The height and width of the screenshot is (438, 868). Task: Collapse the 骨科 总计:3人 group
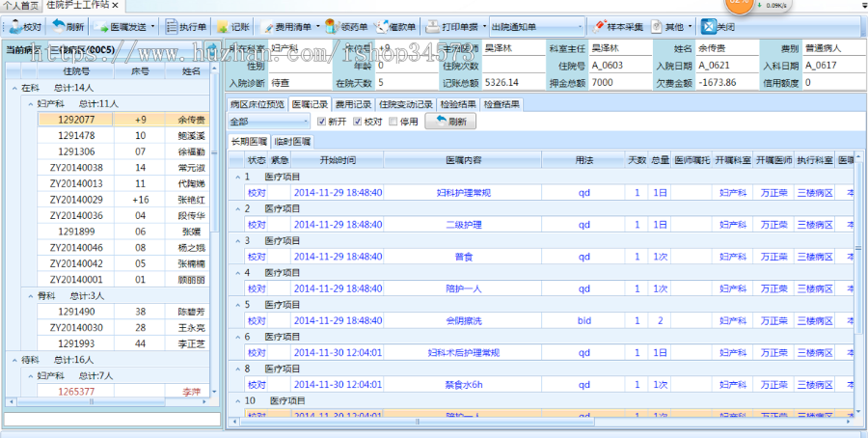point(31,296)
